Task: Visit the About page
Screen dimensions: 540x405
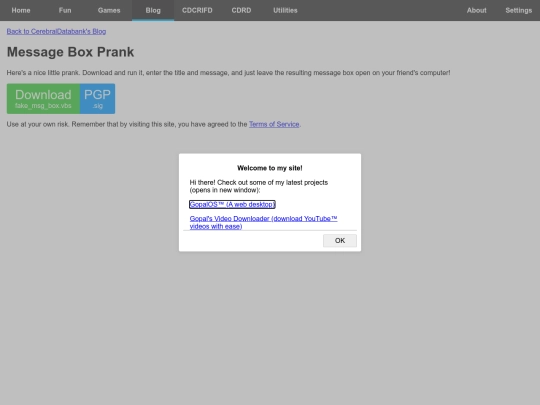Action: (477, 10)
